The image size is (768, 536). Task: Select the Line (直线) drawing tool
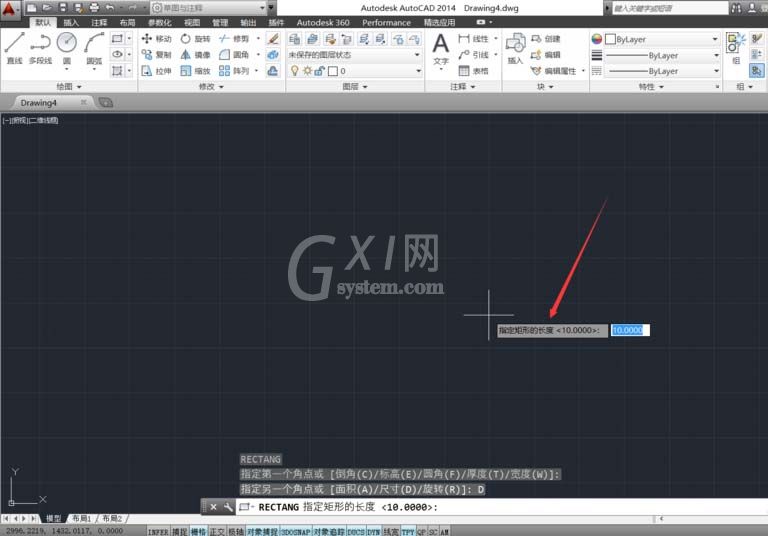[14, 48]
